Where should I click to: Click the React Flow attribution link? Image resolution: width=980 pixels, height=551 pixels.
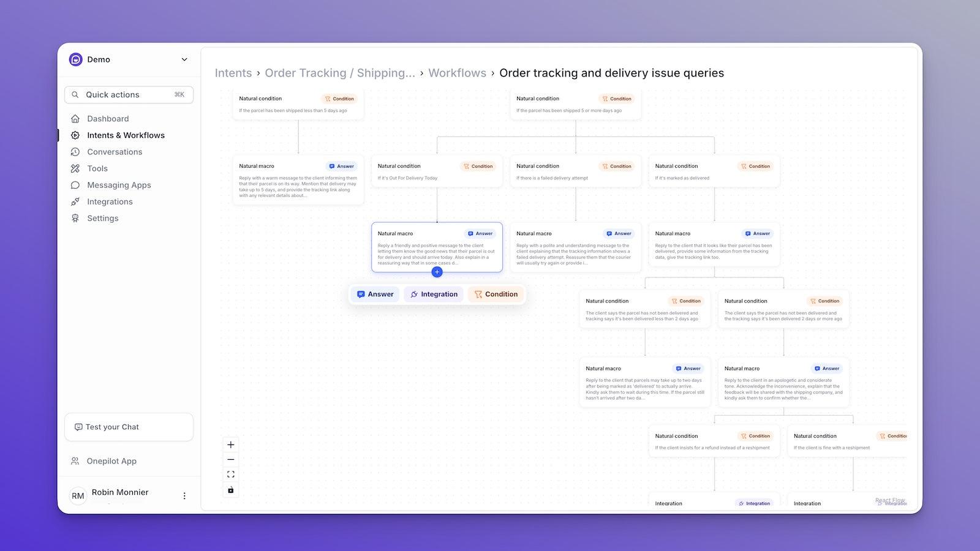pyautogui.click(x=890, y=501)
